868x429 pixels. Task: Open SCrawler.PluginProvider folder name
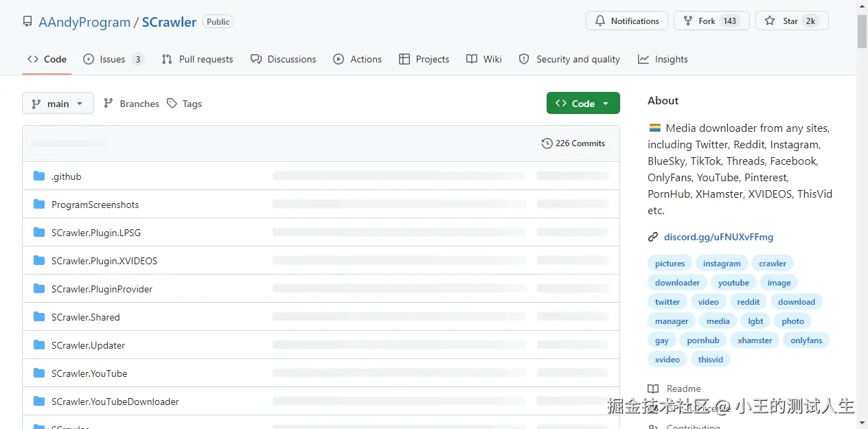point(102,289)
